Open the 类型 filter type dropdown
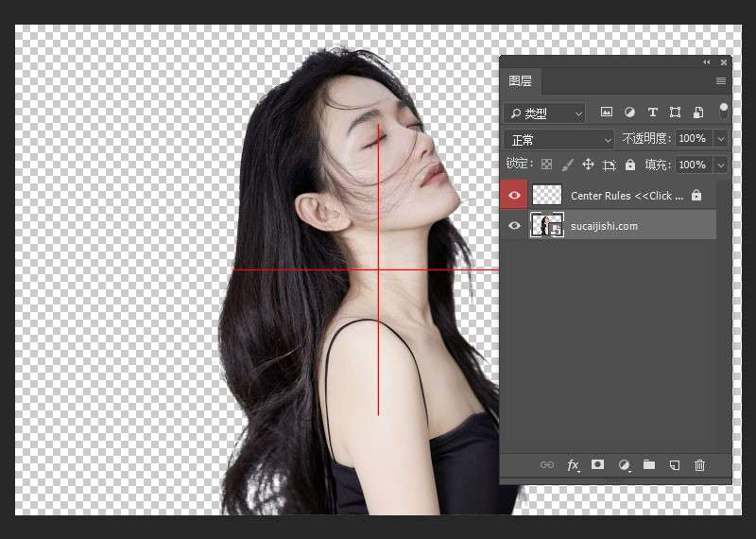Viewport: 756px width, 539px height. [544, 113]
